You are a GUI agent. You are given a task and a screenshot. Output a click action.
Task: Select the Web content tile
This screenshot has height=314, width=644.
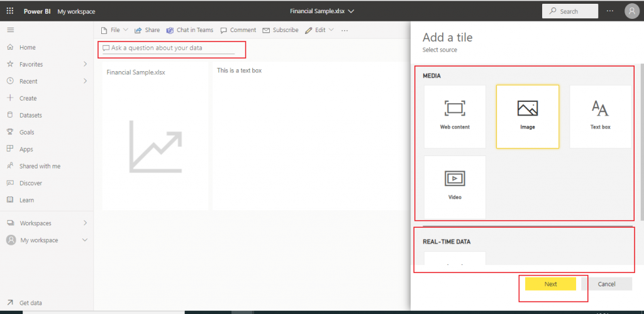[x=455, y=116]
